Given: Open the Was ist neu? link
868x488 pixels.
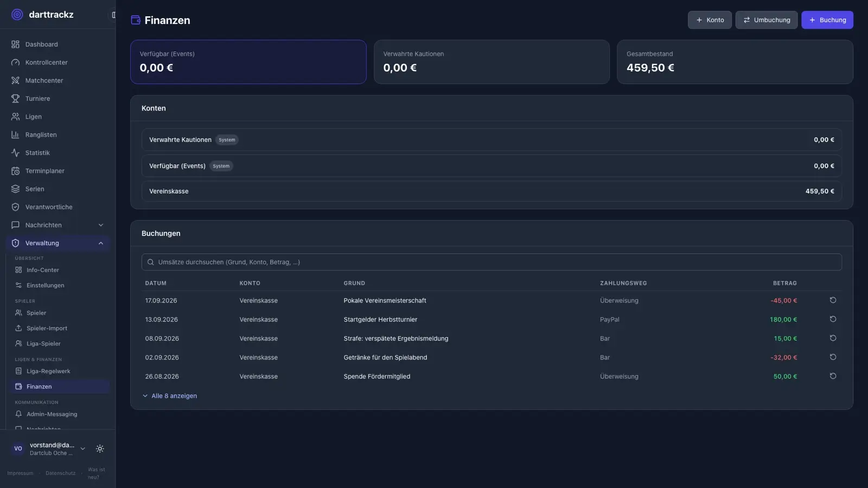Looking at the screenshot, I should click(97, 473).
